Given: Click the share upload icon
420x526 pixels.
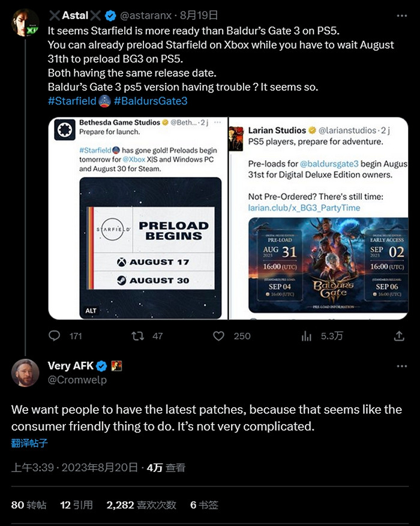Looking at the screenshot, I should (x=399, y=336).
